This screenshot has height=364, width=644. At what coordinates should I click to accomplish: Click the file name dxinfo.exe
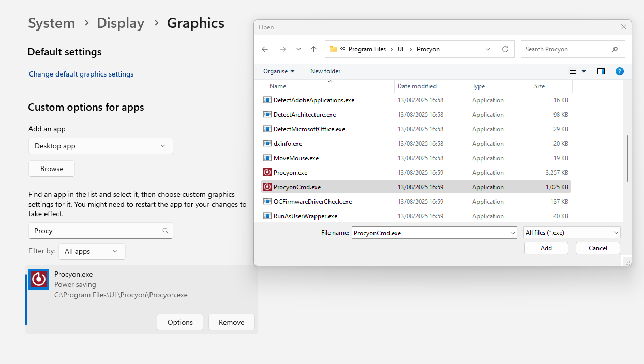click(x=288, y=144)
